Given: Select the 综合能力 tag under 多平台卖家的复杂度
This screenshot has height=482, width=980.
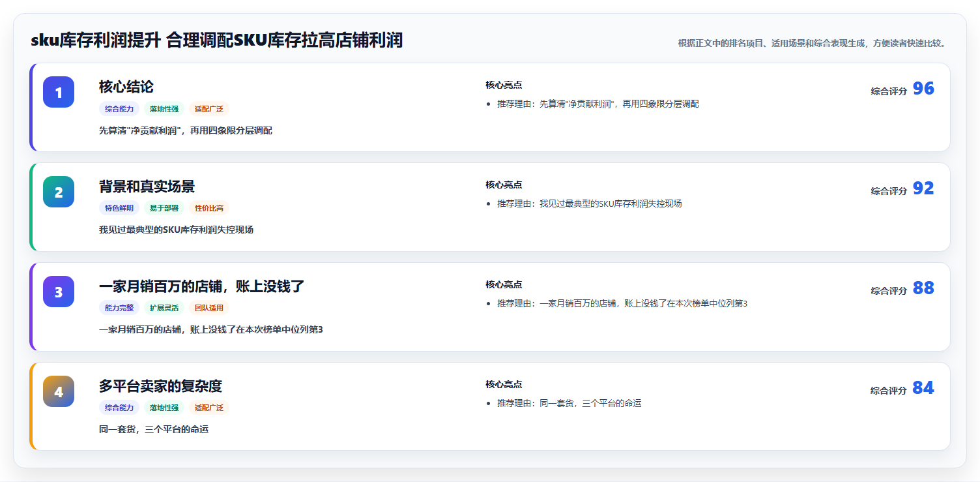Looking at the screenshot, I should (119, 408).
